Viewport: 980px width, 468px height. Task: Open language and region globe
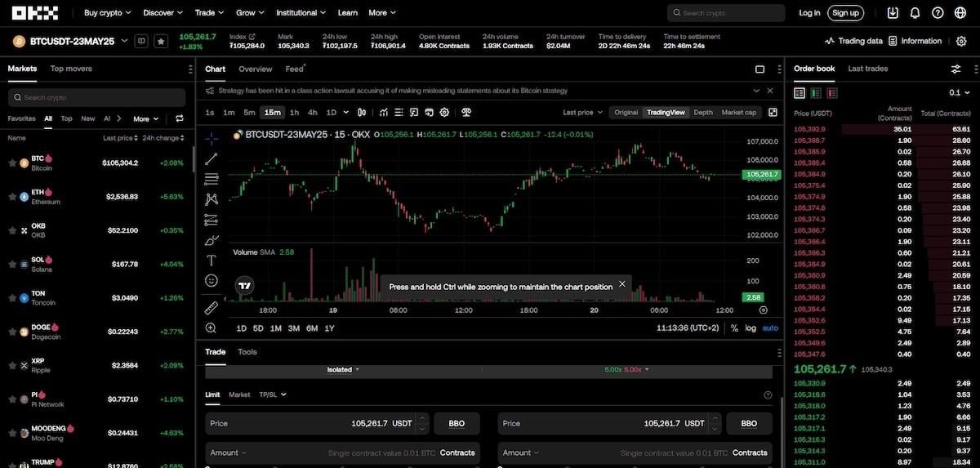[960, 13]
